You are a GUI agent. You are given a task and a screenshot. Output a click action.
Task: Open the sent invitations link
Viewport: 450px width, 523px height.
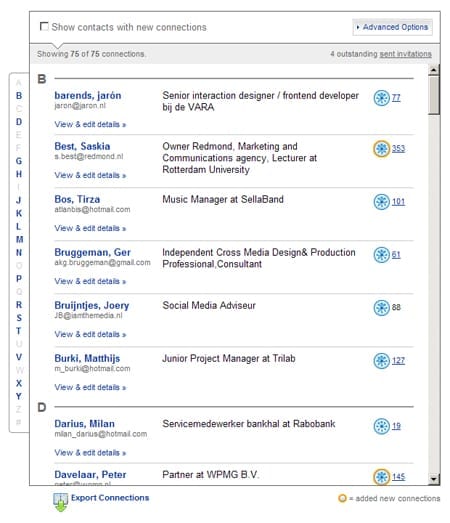click(405, 54)
